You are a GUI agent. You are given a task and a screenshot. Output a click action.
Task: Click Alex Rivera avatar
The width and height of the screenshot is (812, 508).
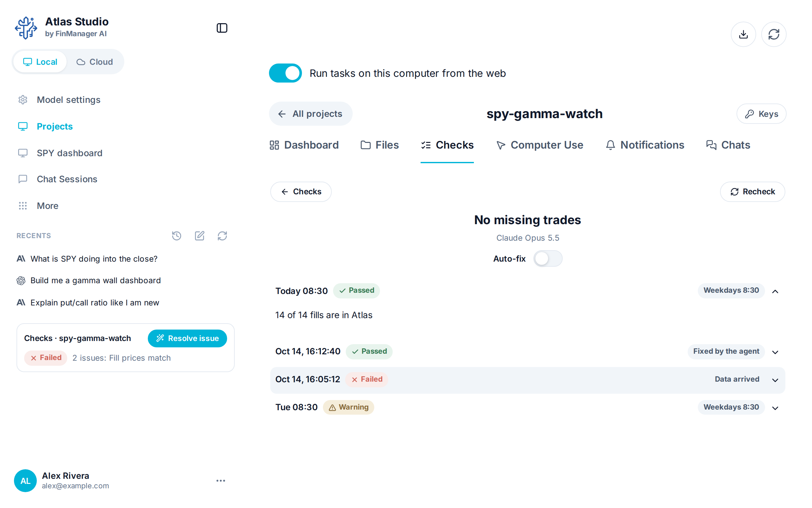[25, 481]
